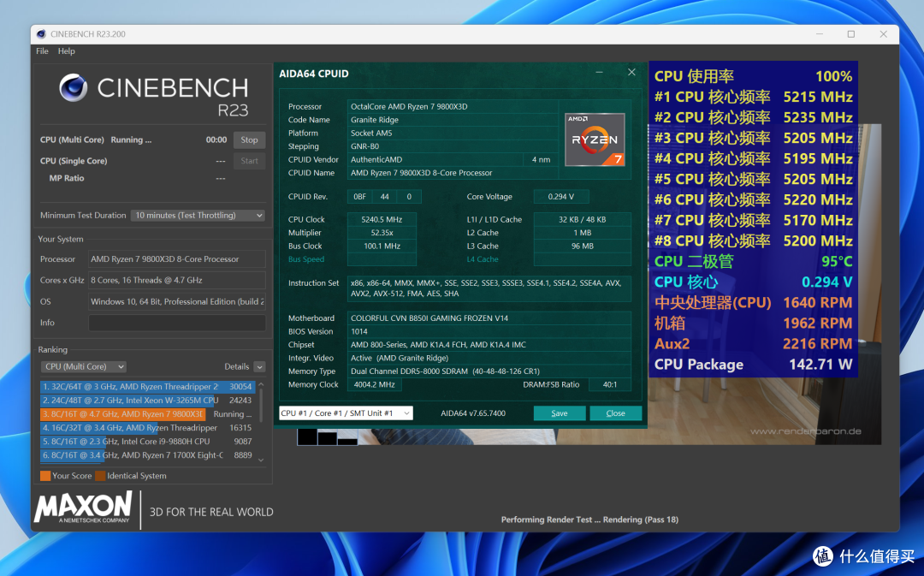924x576 pixels.
Task: Click the L4 Cache link label
Action: [483, 259]
